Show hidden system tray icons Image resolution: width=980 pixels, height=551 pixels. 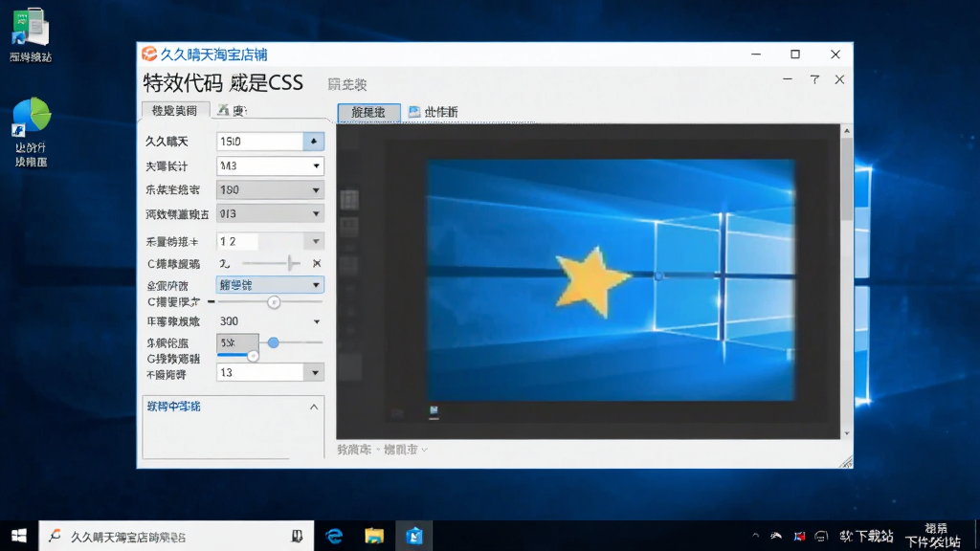click(x=756, y=536)
